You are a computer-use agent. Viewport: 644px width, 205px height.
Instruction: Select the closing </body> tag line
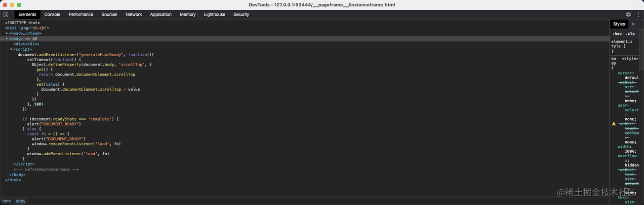[x=17, y=174]
